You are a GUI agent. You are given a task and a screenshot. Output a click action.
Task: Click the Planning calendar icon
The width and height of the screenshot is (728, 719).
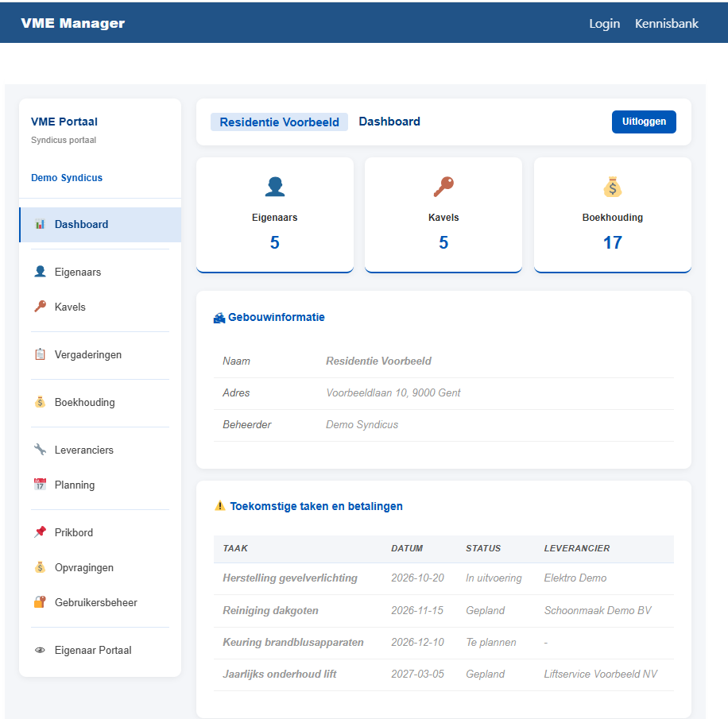pos(40,484)
